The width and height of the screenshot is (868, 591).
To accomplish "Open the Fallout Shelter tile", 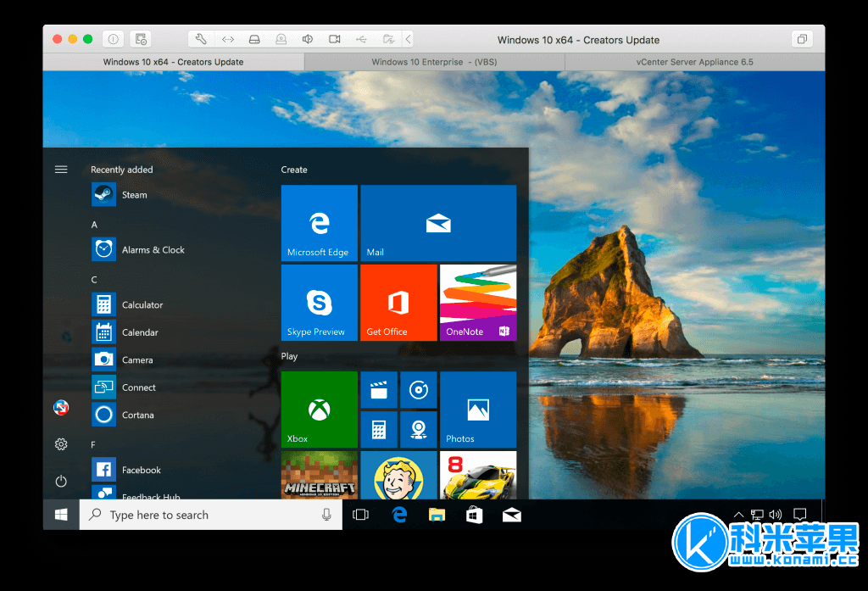I will [398, 475].
